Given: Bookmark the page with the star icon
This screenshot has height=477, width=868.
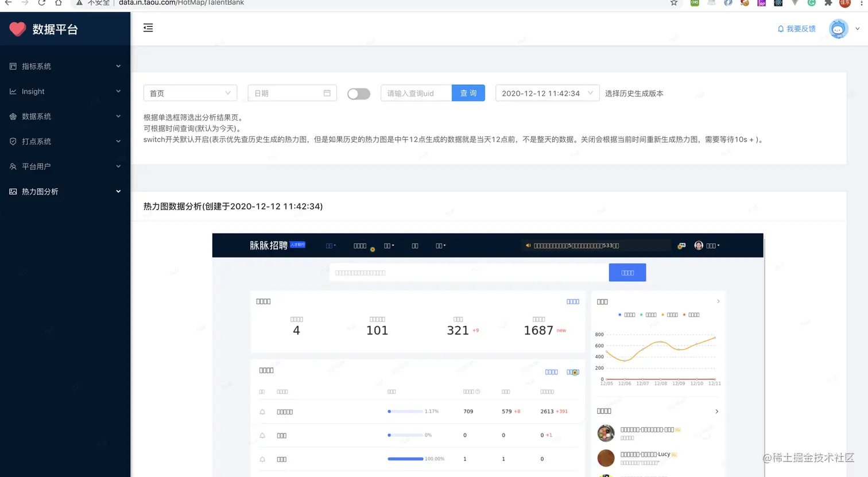Looking at the screenshot, I should (674, 3).
